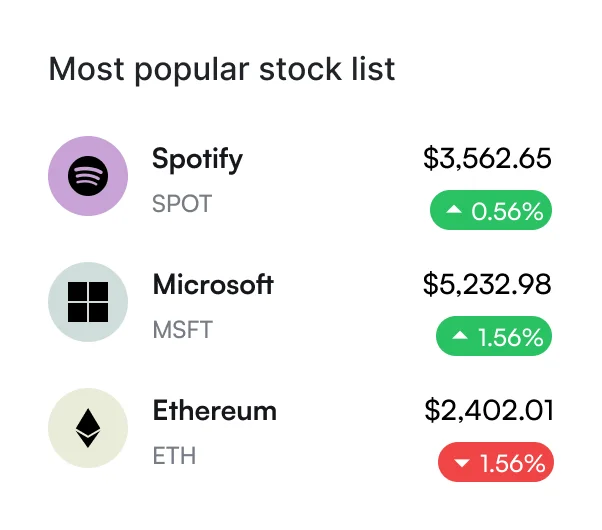Click the down arrow in Ethereum's badge
602x530 pixels.
(462, 464)
